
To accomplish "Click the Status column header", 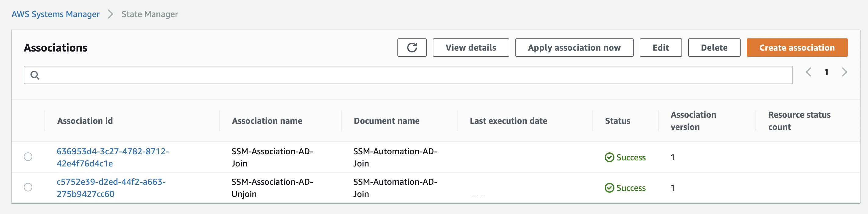I will coord(617,121).
